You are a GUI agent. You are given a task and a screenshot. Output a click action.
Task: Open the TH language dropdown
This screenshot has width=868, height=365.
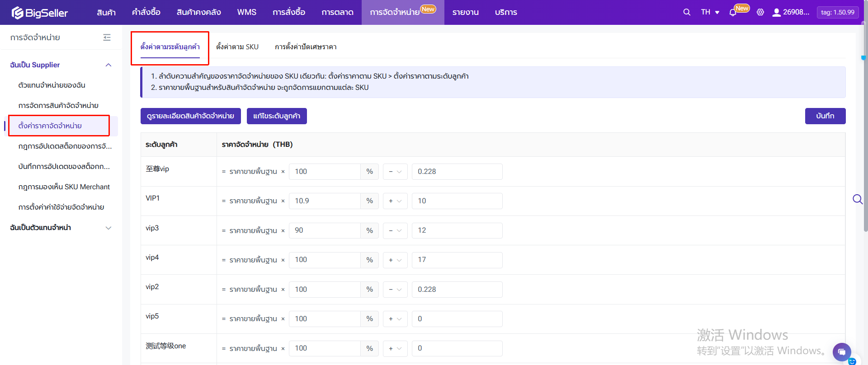click(x=710, y=12)
